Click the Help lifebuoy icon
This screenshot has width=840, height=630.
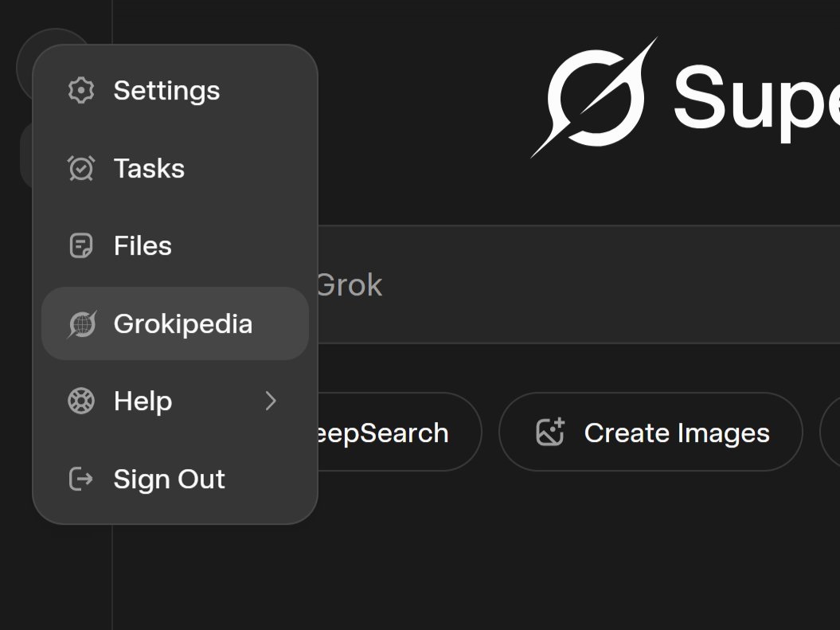tap(80, 401)
